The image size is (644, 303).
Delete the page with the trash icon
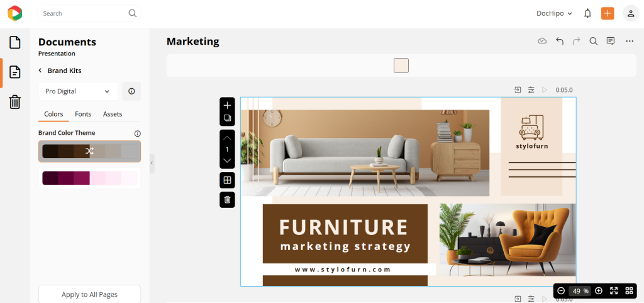coord(227,200)
